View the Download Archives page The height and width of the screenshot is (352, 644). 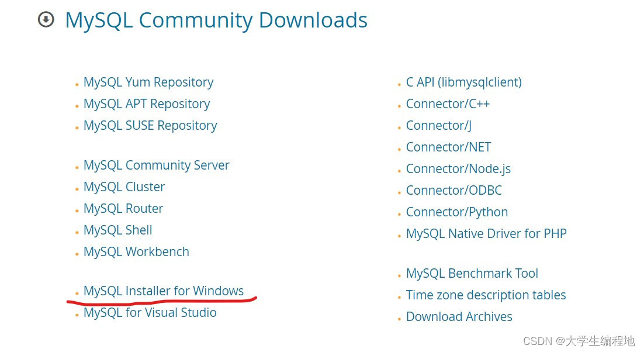(459, 317)
